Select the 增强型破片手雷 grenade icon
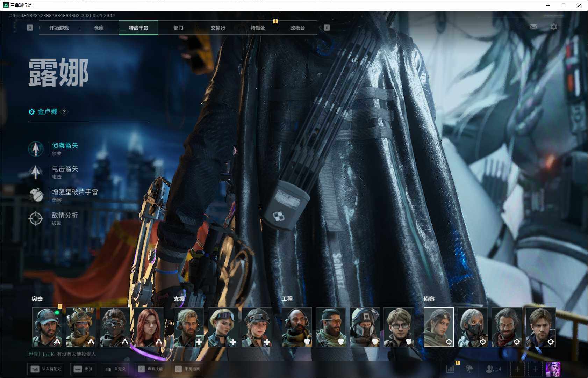 tap(36, 195)
